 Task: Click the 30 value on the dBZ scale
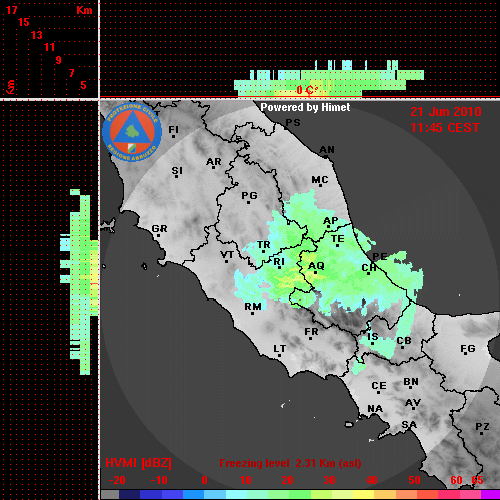(x=329, y=480)
